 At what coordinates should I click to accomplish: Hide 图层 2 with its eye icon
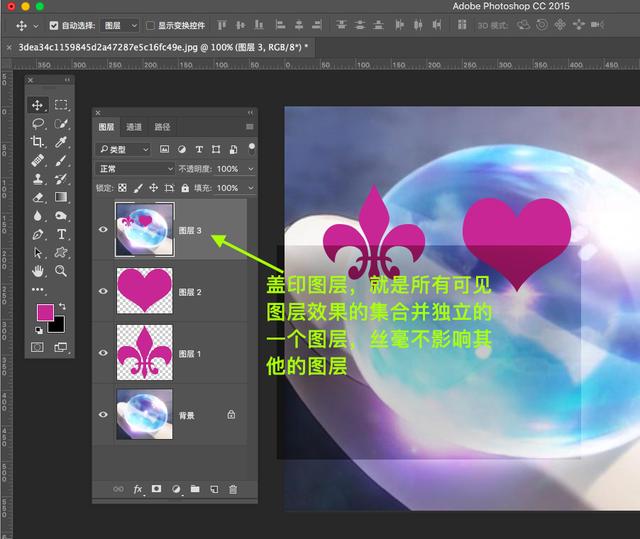(103, 291)
